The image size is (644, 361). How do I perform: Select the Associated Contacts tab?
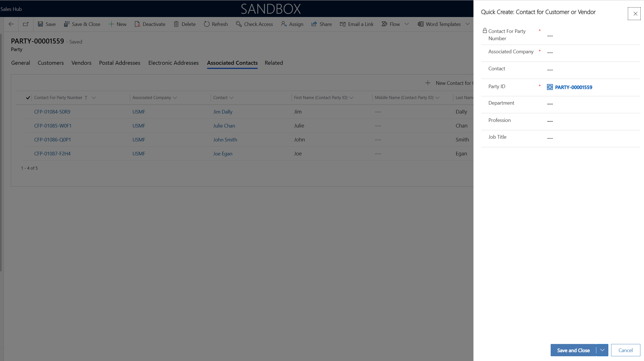pos(232,62)
